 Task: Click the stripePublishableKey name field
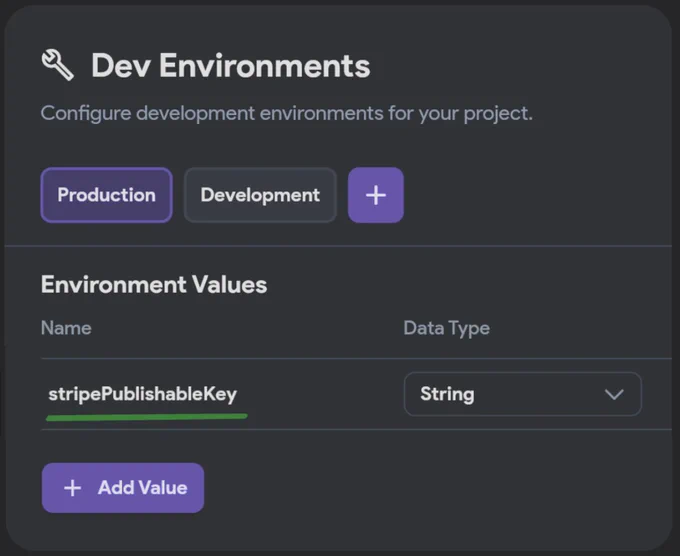pyautogui.click(x=143, y=394)
